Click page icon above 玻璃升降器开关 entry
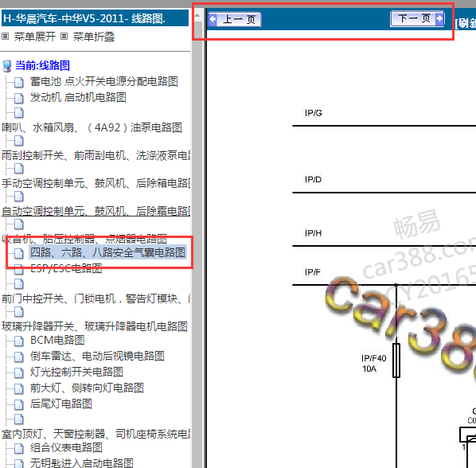The height and width of the screenshot is (468, 476). 19,312
